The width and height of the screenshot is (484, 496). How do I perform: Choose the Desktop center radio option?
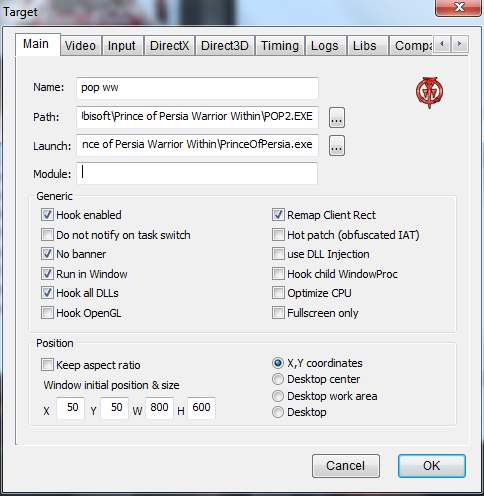click(278, 379)
